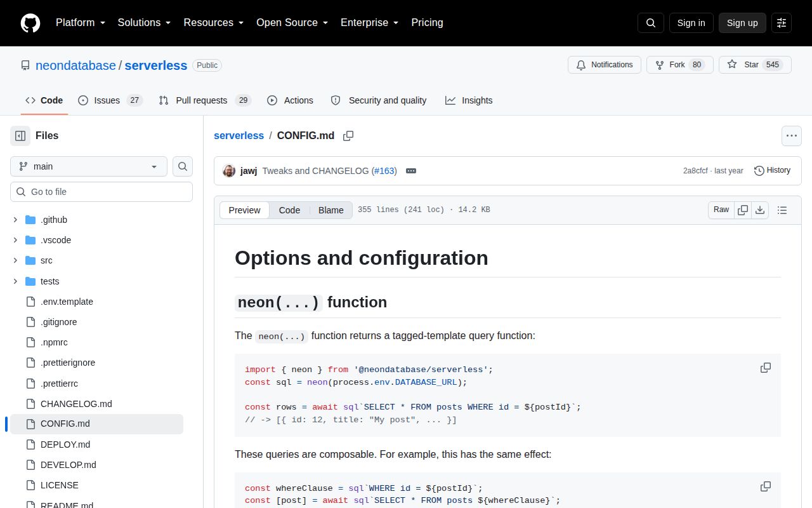This screenshot has height=508, width=812.
Task: Open the Pull requests tab
Action: click(205, 100)
